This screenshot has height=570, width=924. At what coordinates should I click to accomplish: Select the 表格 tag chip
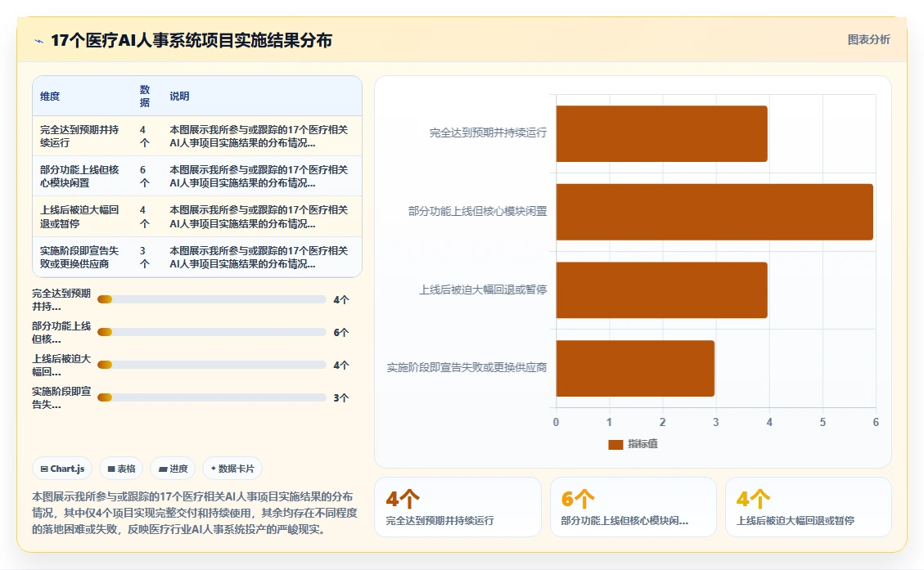121,469
